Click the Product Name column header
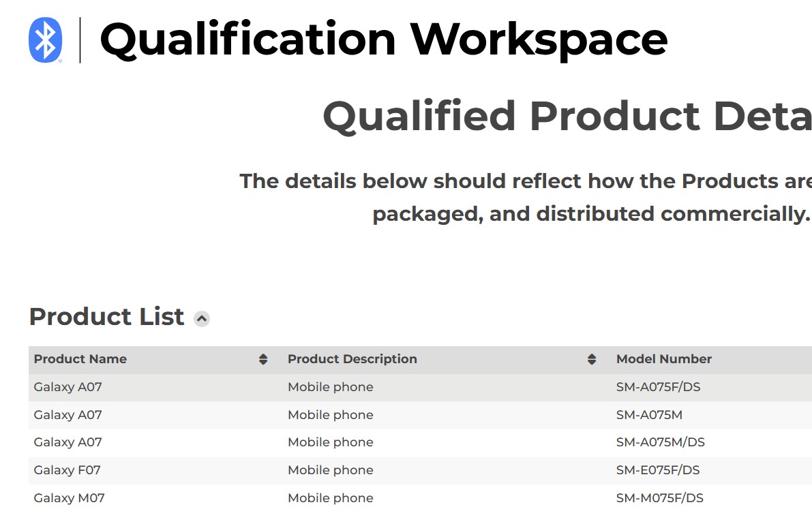The image size is (812, 524). pos(80,359)
